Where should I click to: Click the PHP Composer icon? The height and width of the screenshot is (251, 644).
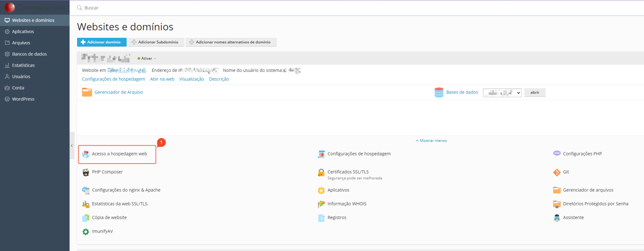coord(86,172)
